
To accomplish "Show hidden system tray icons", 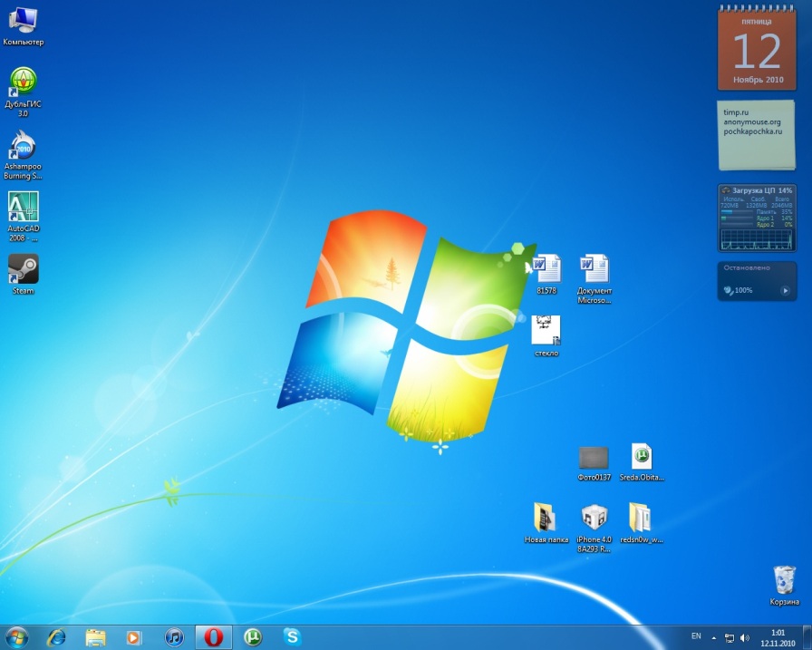I will click(714, 638).
